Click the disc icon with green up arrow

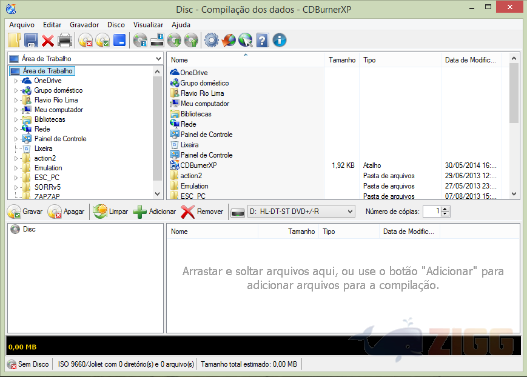[191, 40]
